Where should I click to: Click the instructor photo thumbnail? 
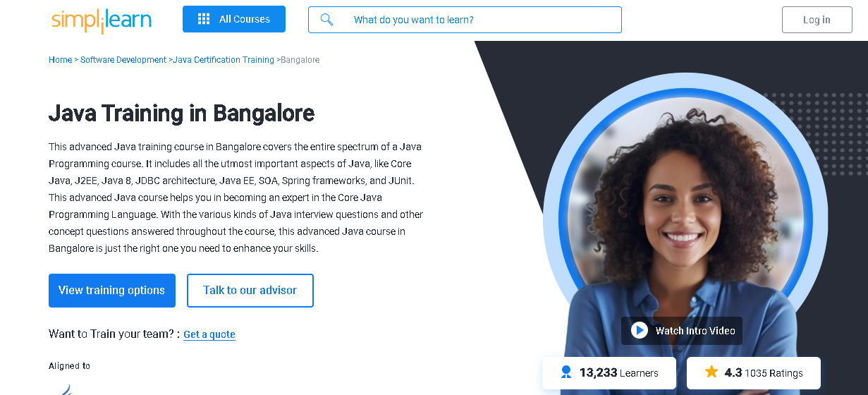(x=685, y=212)
